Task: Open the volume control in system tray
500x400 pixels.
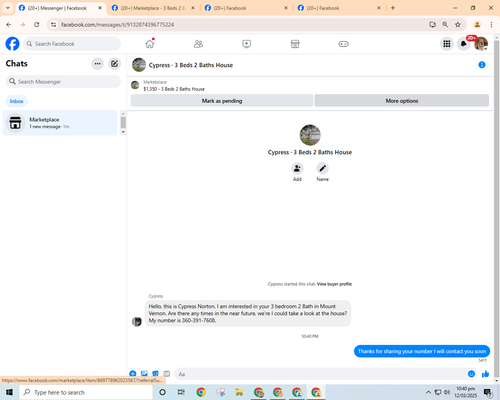Action: tap(447, 392)
